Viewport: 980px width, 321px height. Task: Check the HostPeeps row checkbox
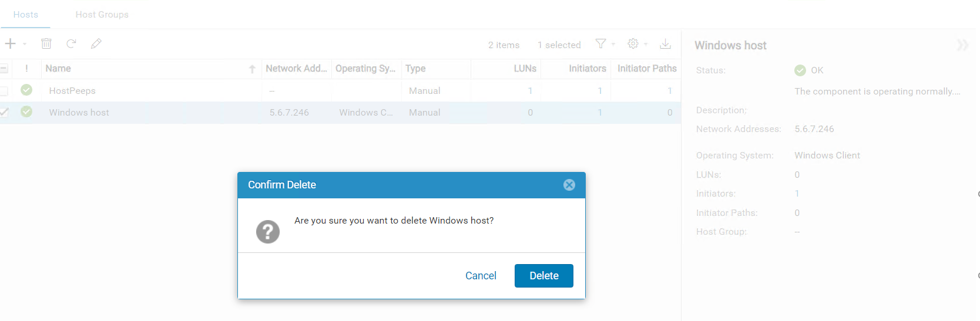pos(4,91)
